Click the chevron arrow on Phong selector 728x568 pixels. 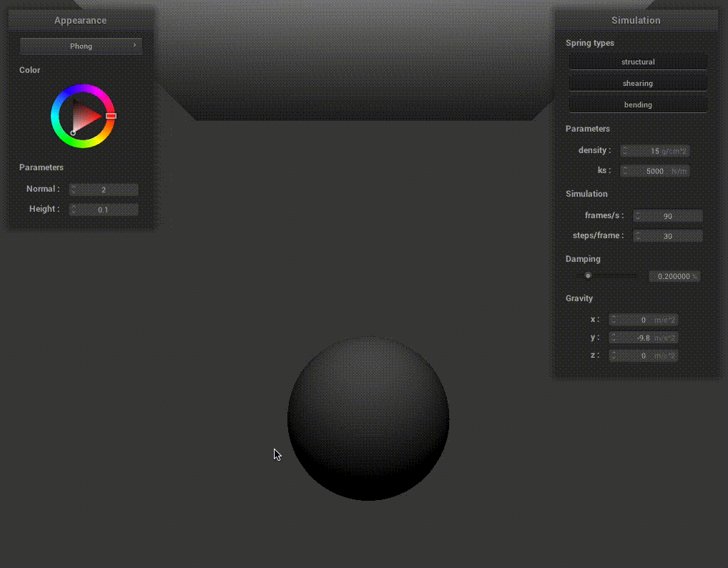point(134,45)
